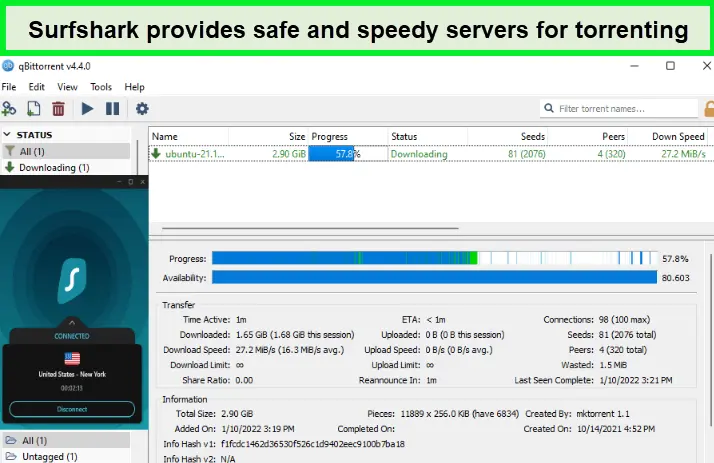The width and height of the screenshot is (714, 463).
Task: Click the pieces Progress bar in details
Action: tap(435, 258)
